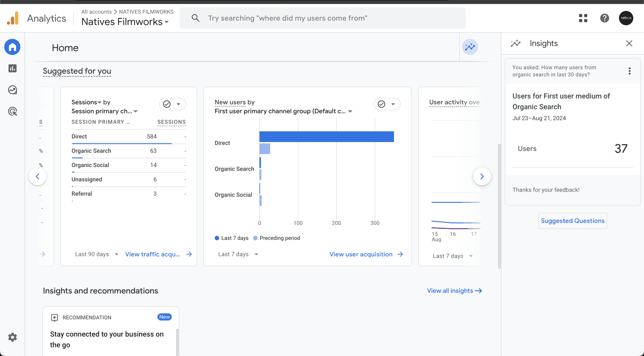
Task: Click the Suggested for you heading
Action: coord(77,71)
